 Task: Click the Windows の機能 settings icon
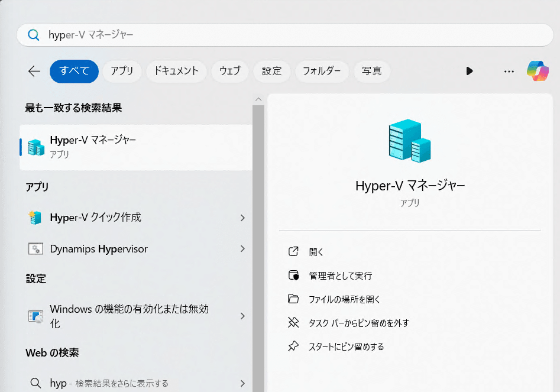[35, 316]
